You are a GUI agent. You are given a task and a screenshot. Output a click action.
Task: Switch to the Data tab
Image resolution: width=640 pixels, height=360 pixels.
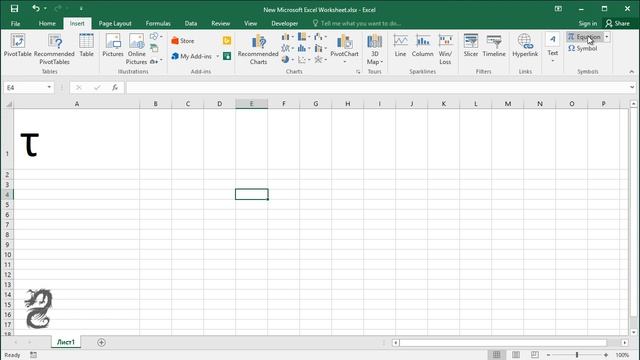coord(191,23)
